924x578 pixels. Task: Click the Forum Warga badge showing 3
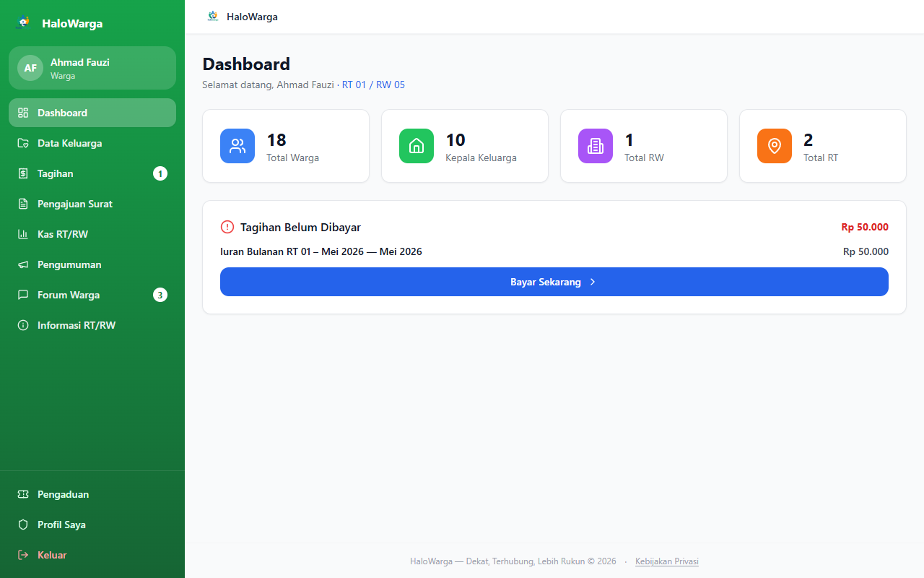[x=160, y=295]
